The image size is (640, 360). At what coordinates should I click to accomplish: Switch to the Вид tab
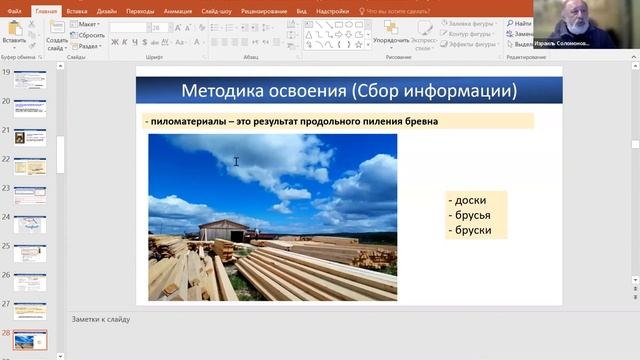tap(301, 11)
